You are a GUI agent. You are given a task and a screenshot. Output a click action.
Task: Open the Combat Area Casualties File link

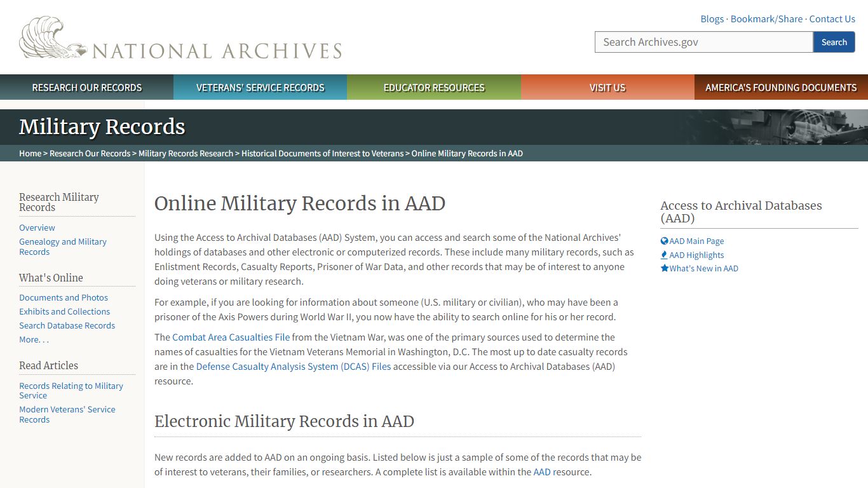[231, 337]
